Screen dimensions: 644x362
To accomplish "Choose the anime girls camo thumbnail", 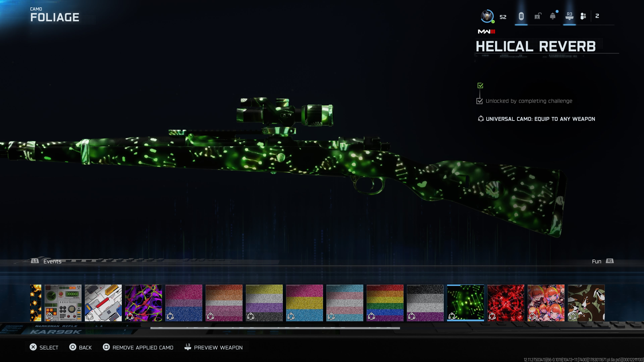I will pos(546,303).
